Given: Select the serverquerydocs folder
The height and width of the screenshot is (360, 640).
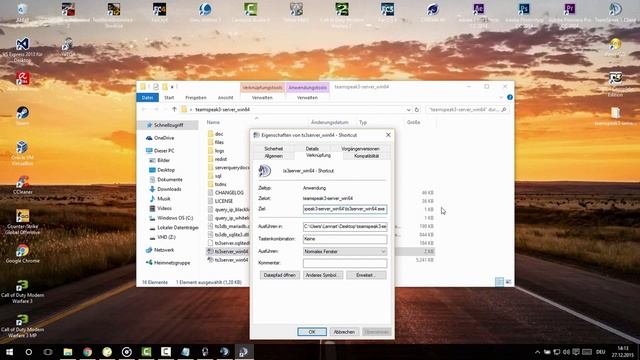Looking at the screenshot, I should pos(229,167).
